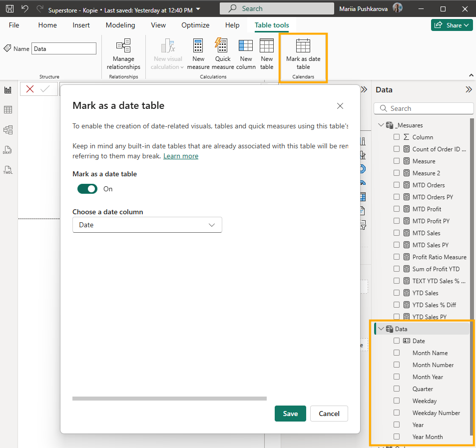Collapse the _Mesuares table group
This screenshot has height=448, width=476.
point(382,125)
